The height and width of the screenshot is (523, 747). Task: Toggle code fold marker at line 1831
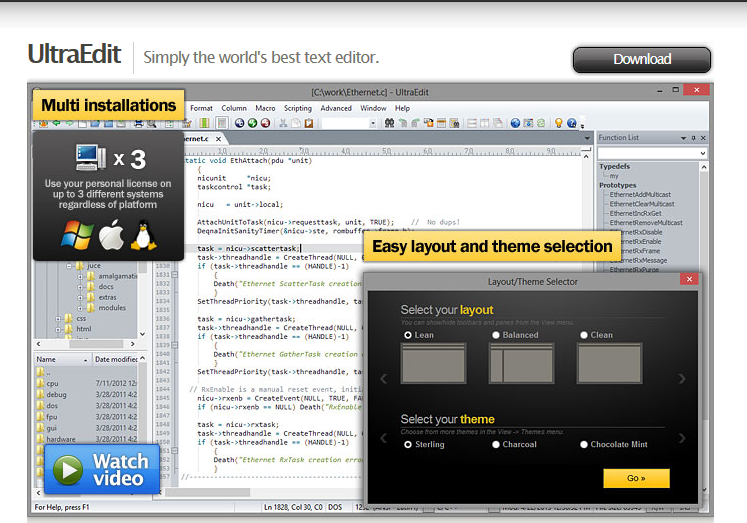point(175,275)
